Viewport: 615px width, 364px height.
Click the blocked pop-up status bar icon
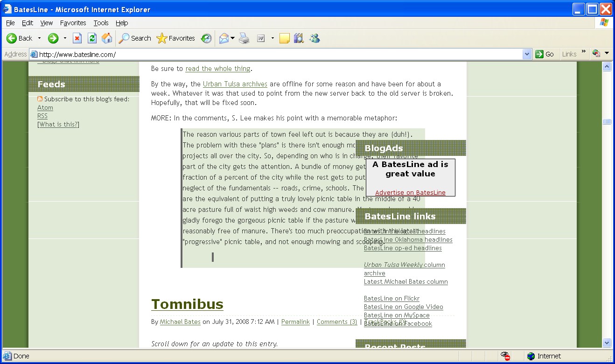pyautogui.click(x=505, y=356)
